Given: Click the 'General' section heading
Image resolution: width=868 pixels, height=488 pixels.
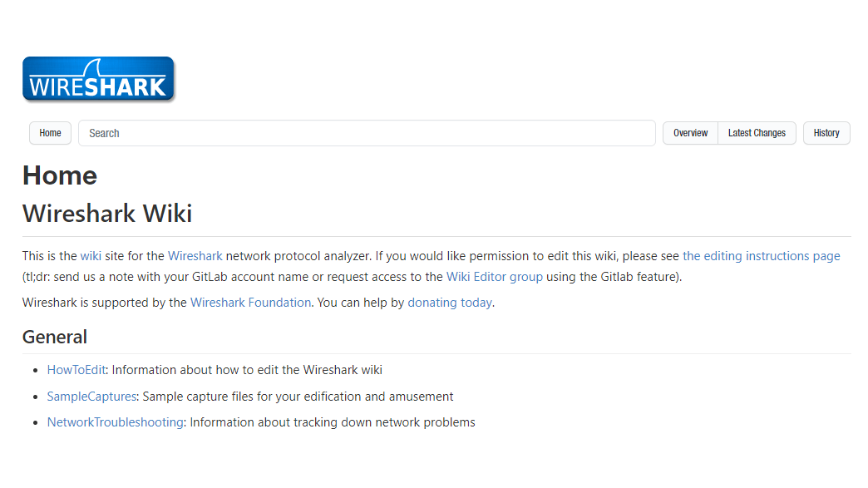Looking at the screenshot, I should [x=55, y=337].
